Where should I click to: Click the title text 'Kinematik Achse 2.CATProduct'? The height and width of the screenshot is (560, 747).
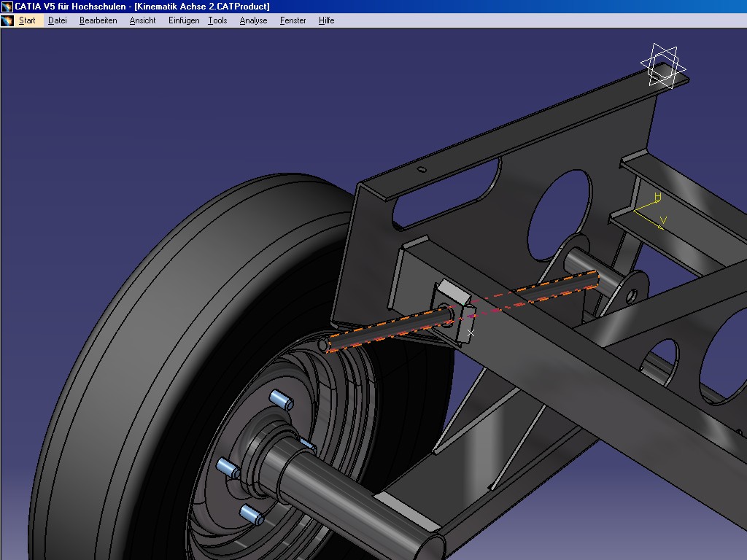(202, 7)
